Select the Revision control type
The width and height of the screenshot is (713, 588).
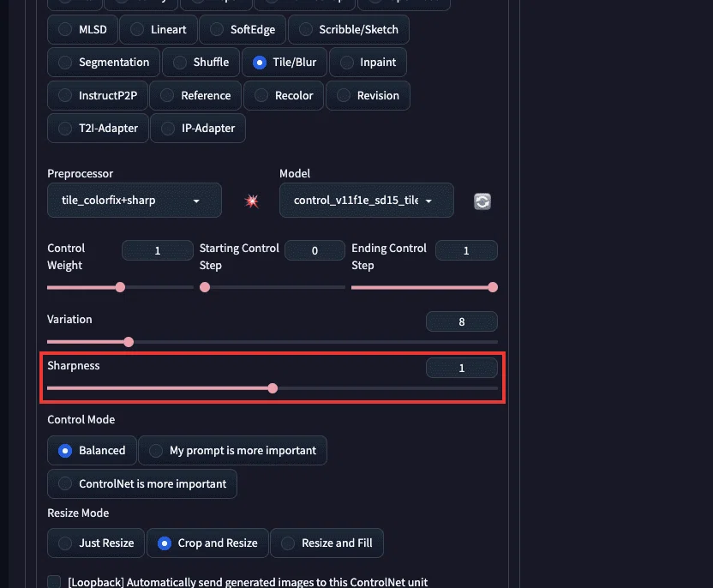coord(368,95)
